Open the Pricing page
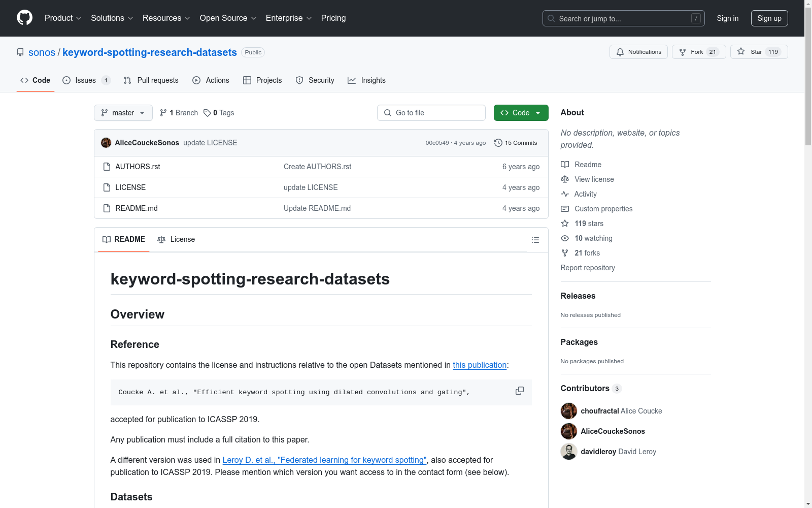This screenshot has width=812, height=508. click(x=333, y=18)
